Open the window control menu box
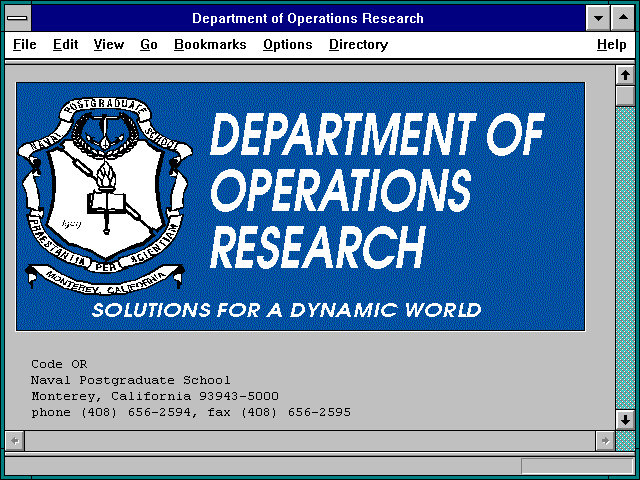This screenshot has width=640, height=480. click(x=18, y=18)
